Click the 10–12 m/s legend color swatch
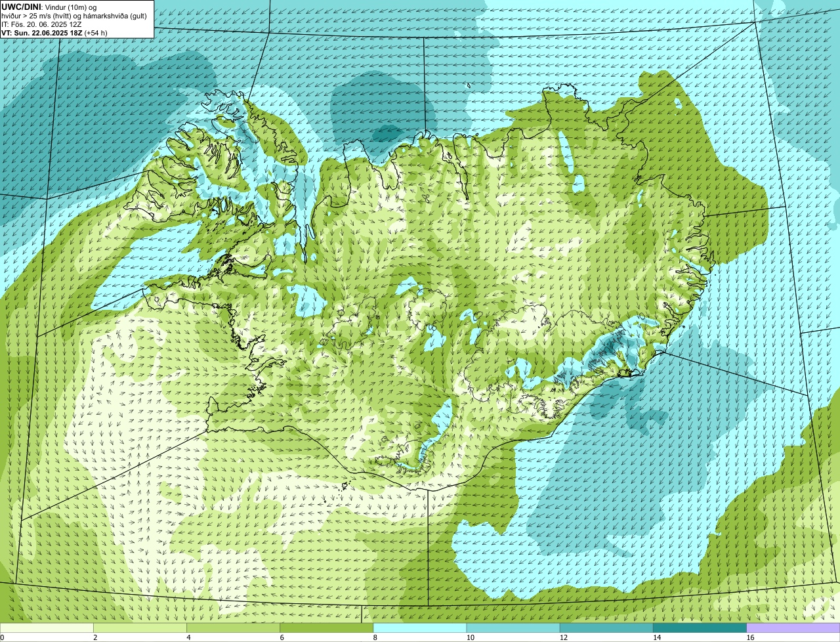 click(513, 628)
